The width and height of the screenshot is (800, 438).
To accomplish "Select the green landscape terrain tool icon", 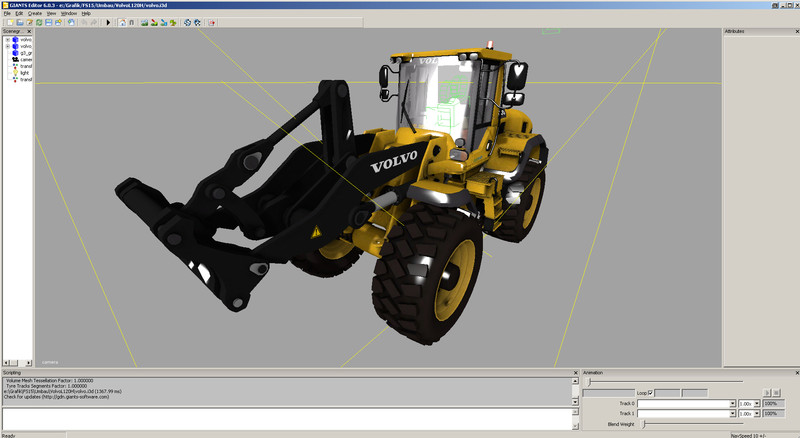I will (x=144, y=22).
